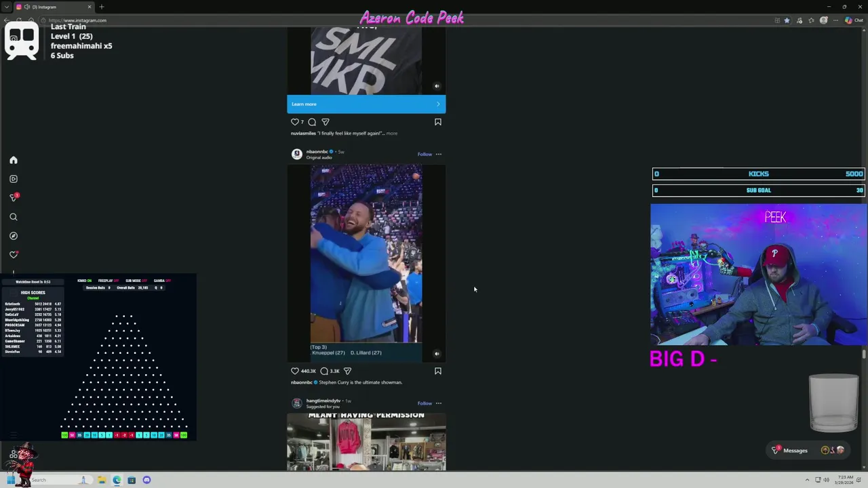The height and width of the screenshot is (488, 868).
Task: Open Instagram Home from the sidebar
Action: (14, 160)
